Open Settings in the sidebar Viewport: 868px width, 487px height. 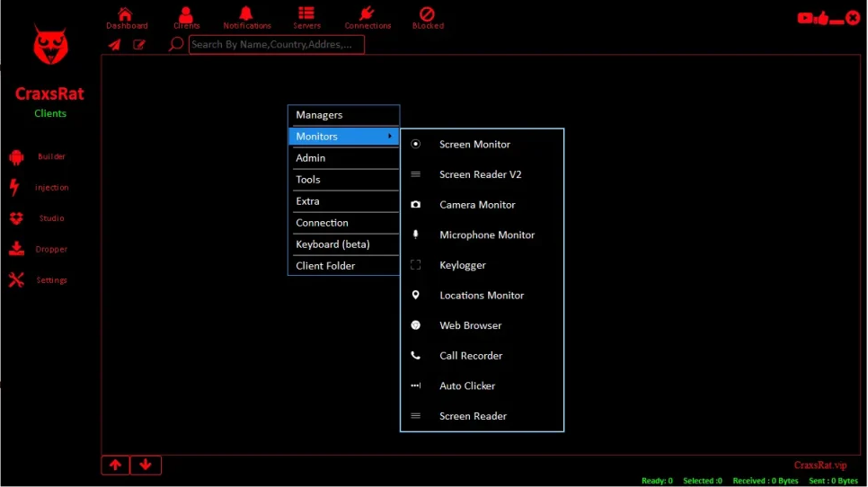(39, 280)
